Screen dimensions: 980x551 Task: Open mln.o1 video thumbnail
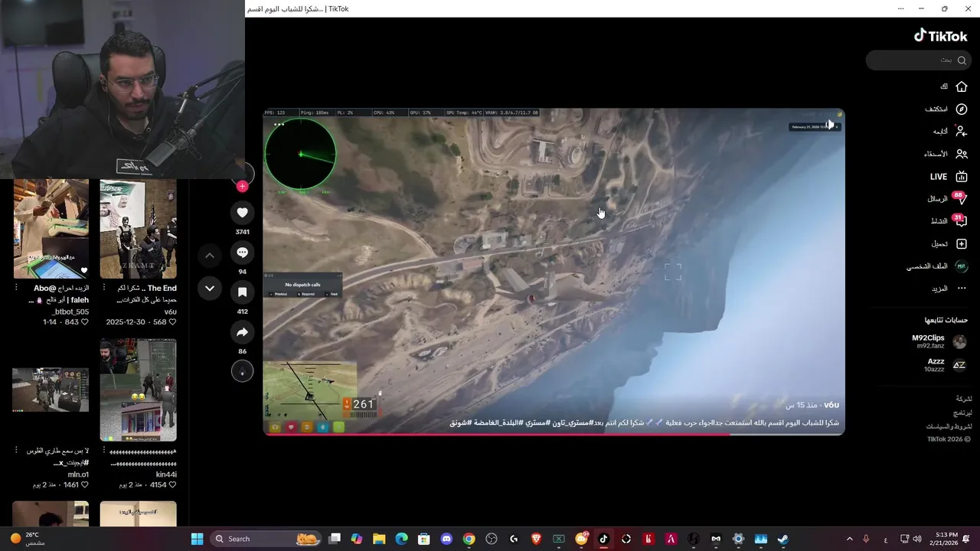pos(51,390)
